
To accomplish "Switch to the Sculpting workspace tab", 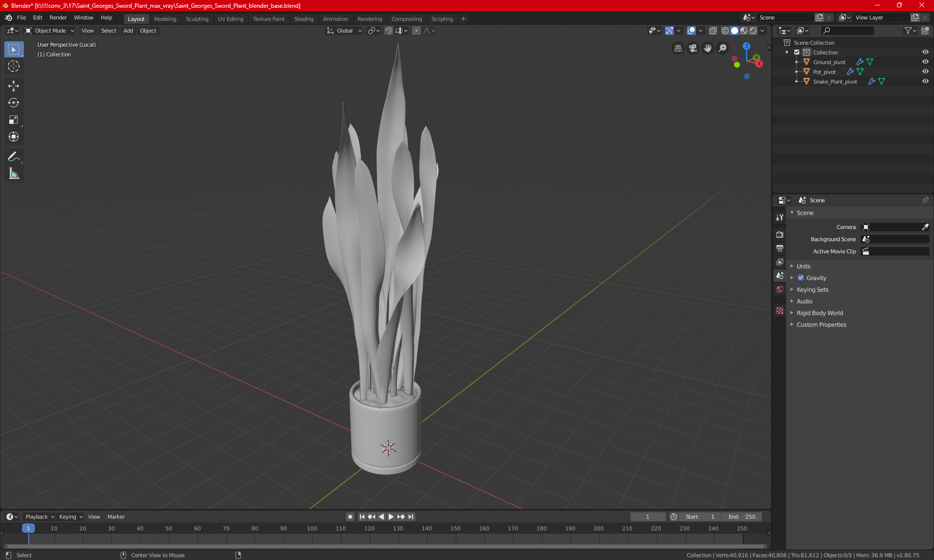I will click(x=197, y=19).
